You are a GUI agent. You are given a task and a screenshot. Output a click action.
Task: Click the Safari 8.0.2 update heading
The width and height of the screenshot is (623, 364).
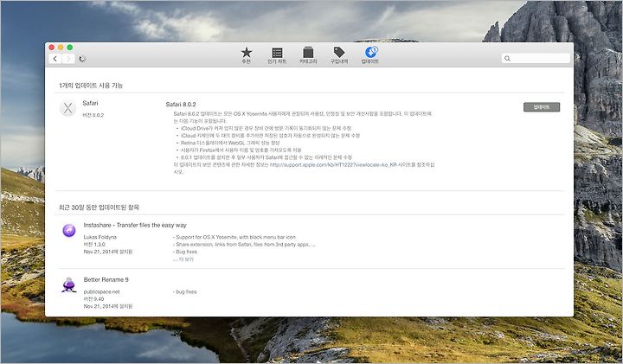[181, 105]
